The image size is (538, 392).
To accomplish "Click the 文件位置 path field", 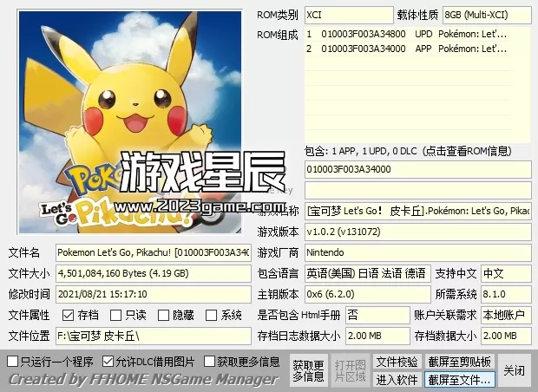I will [x=154, y=336].
